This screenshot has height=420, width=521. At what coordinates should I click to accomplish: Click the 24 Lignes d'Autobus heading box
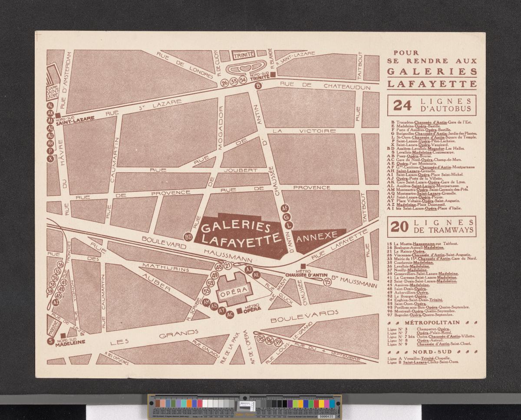pos(432,105)
